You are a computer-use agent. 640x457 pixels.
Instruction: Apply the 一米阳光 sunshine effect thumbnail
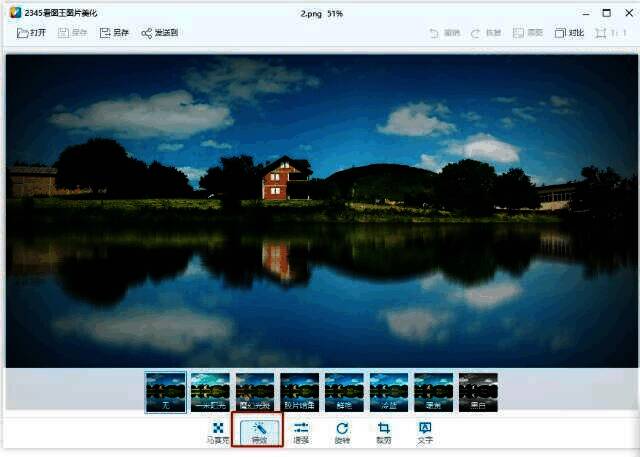tap(210, 392)
